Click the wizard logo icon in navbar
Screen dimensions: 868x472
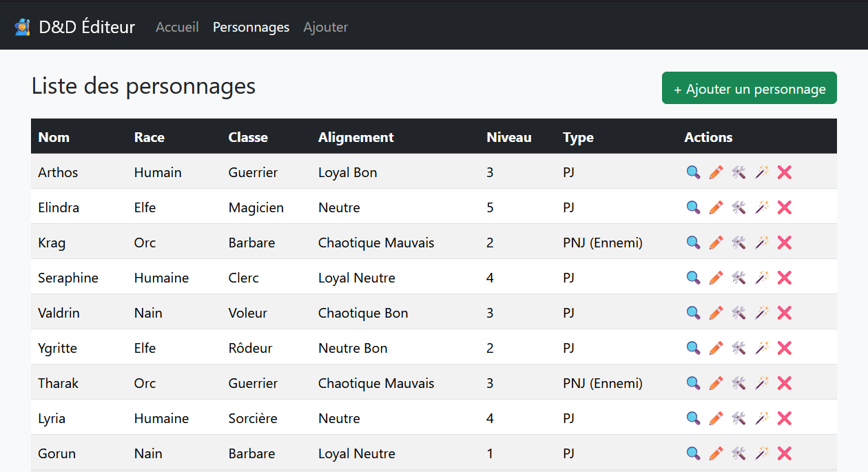click(x=23, y=28)
